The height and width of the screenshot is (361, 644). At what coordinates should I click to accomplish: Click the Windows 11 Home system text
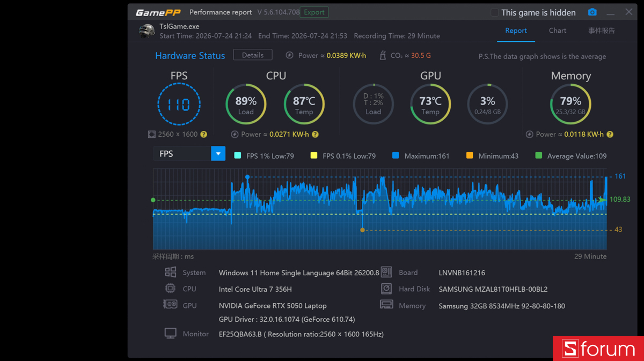tap(299, 273)
